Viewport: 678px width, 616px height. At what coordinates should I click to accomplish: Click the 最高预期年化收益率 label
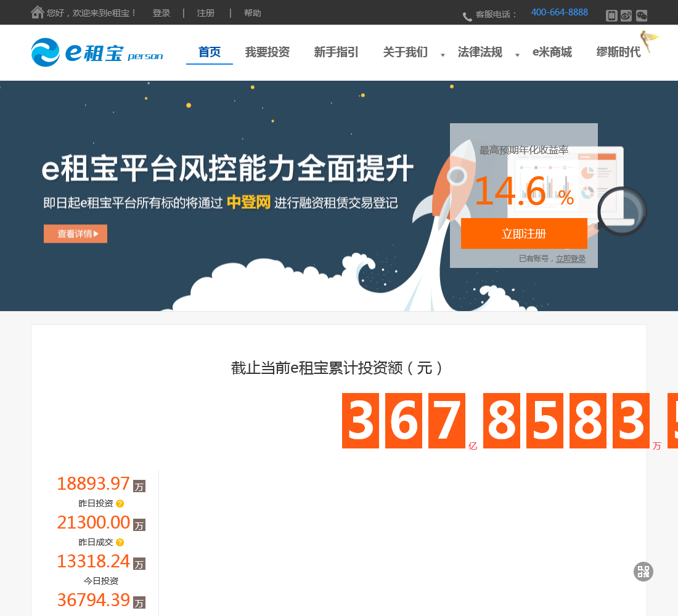pyautogui.click(x=524, y=150)
